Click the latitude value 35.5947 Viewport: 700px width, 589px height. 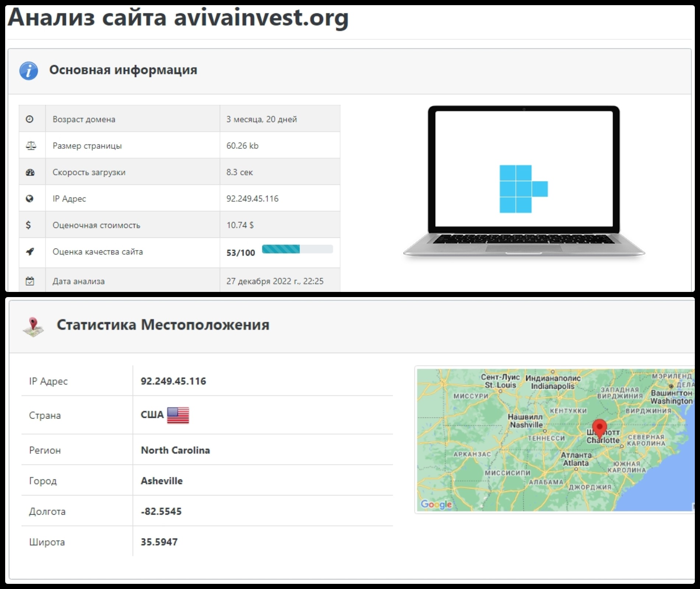[x=159, y=542]
